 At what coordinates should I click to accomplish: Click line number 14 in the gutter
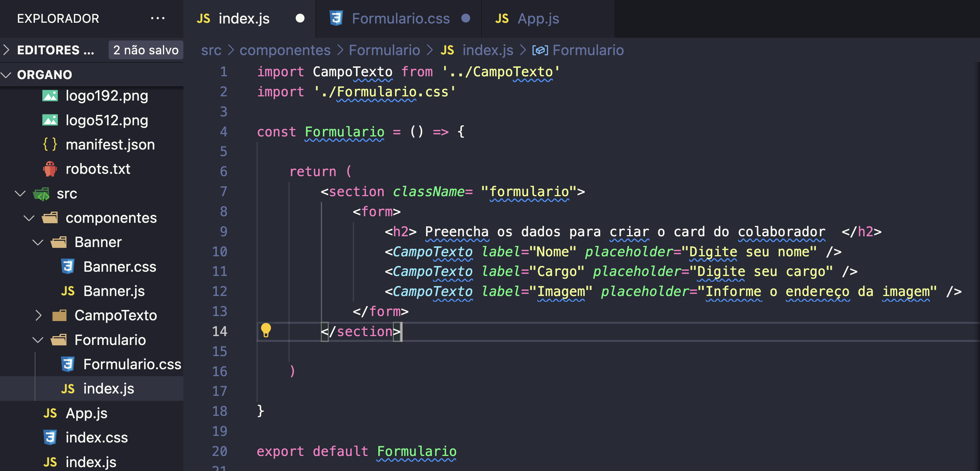point(220,331)
